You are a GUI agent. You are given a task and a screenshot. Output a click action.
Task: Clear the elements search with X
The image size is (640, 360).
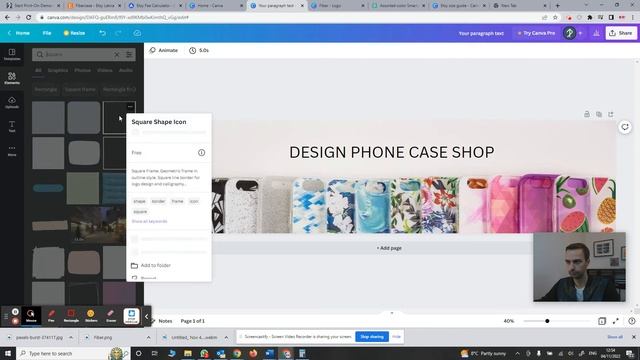117,54
